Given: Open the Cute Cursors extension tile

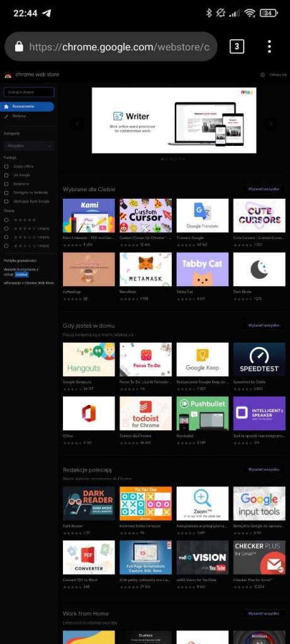Looking at the screenshot, I should pyautogui.click(x=259, y=216).
